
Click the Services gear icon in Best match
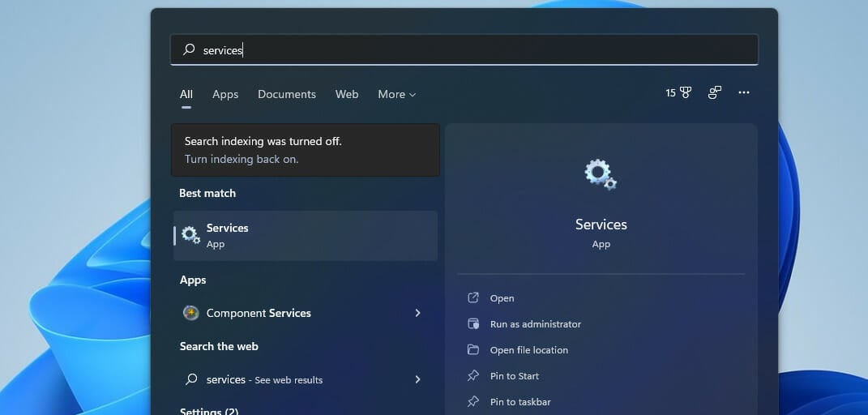pyautogui.click(x=191, y=236)
